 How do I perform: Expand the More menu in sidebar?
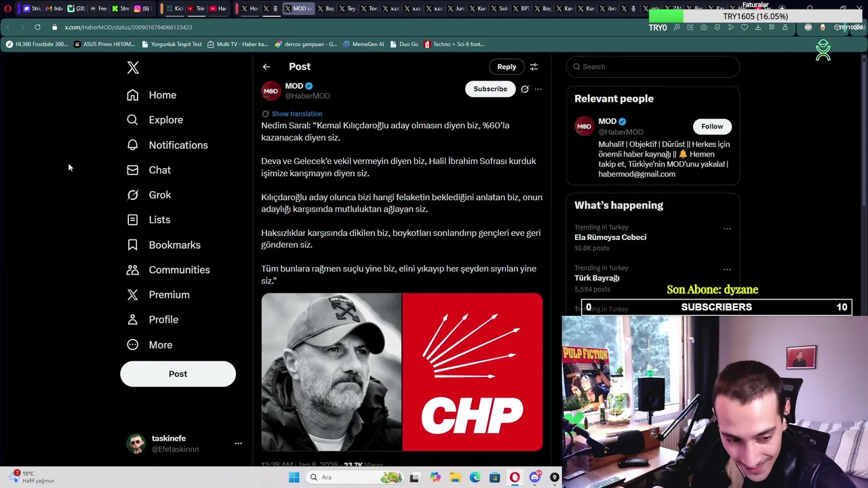click(x=150, y=345)
